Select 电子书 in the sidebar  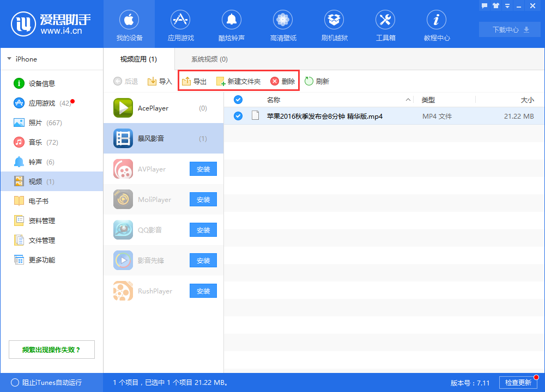[52, 201]
